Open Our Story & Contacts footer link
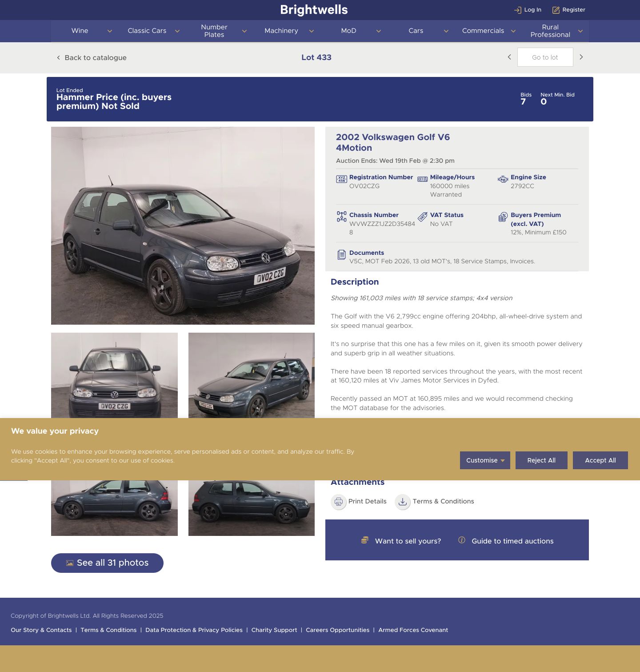 (x=41, y=630)
